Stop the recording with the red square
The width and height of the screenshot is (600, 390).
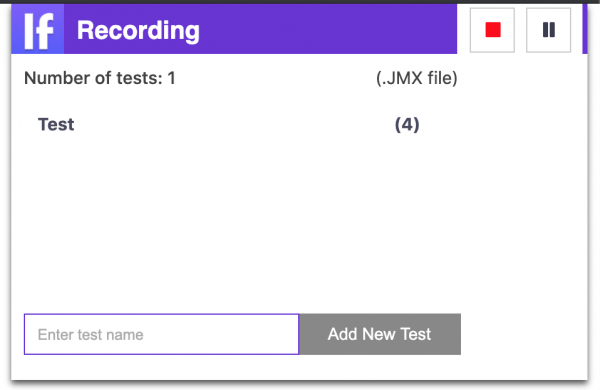tap(492, 30)
